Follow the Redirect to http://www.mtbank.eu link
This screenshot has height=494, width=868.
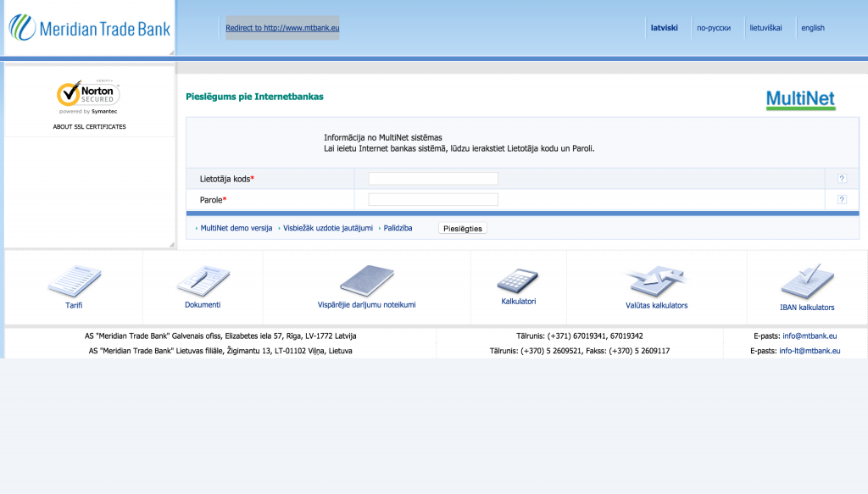pyautogui.click(x=282, y=28)
